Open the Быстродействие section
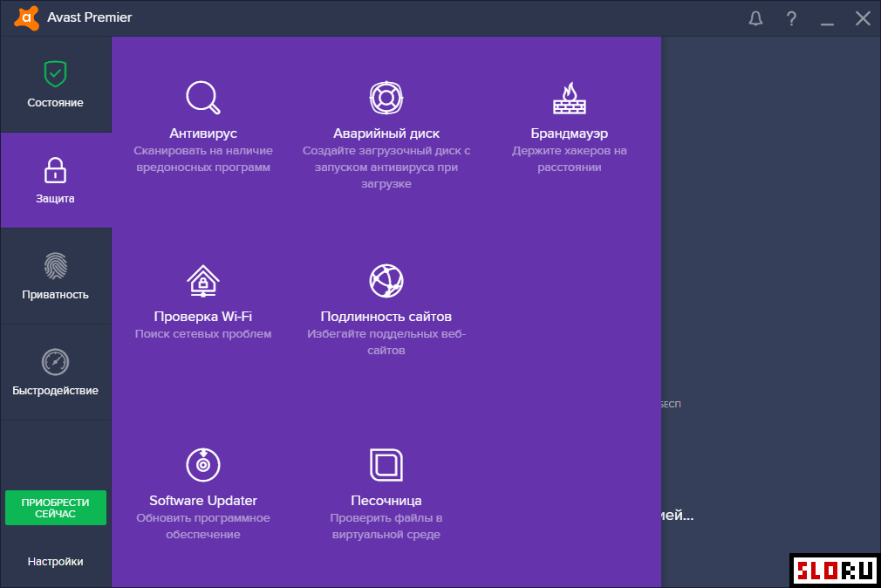 [x=56, y=373]
